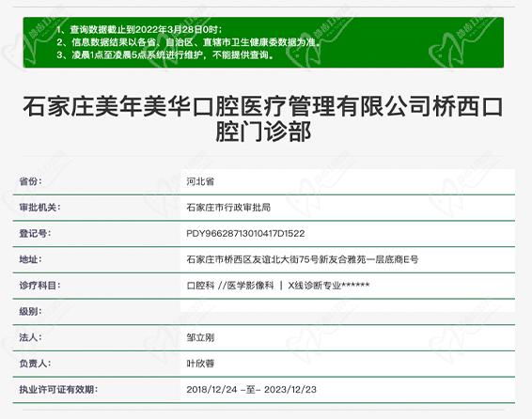Click the value 河北省
Screen dimensions: 532x419
click(x=200, y=181)
